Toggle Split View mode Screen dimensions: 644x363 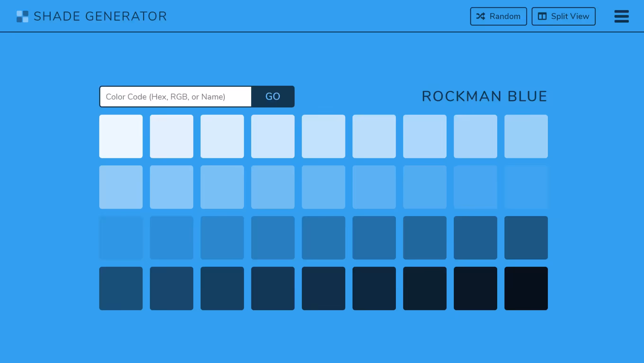point(563,16)
